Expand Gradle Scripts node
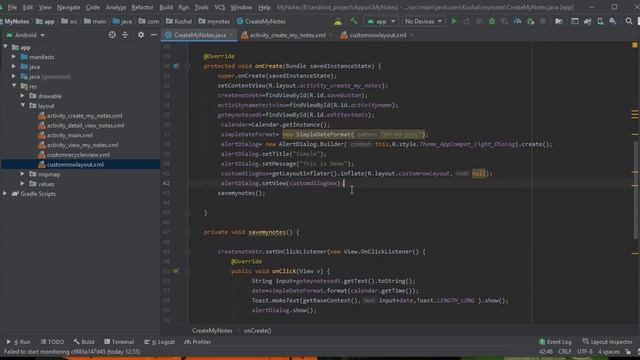640x360 pixels. coord(5,193)
